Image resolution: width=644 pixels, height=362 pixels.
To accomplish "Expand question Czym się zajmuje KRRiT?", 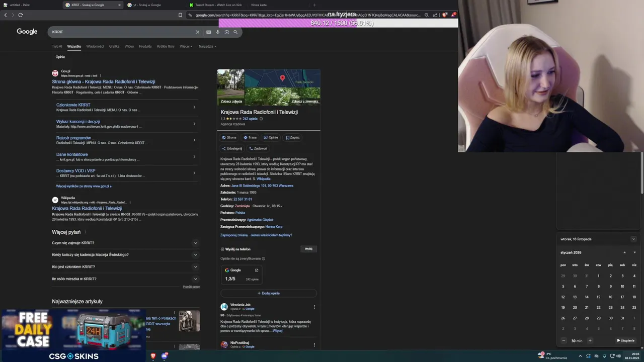I will [125, 243].
